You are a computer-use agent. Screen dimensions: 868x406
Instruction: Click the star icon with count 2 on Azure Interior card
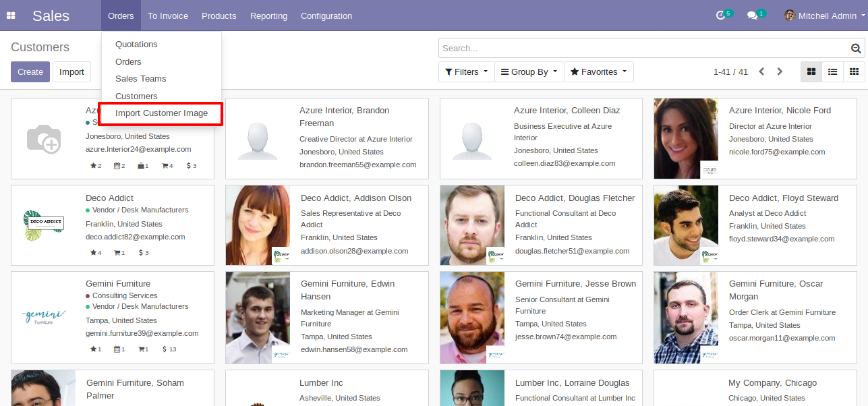pyautogui.click(x=93, y=166)
